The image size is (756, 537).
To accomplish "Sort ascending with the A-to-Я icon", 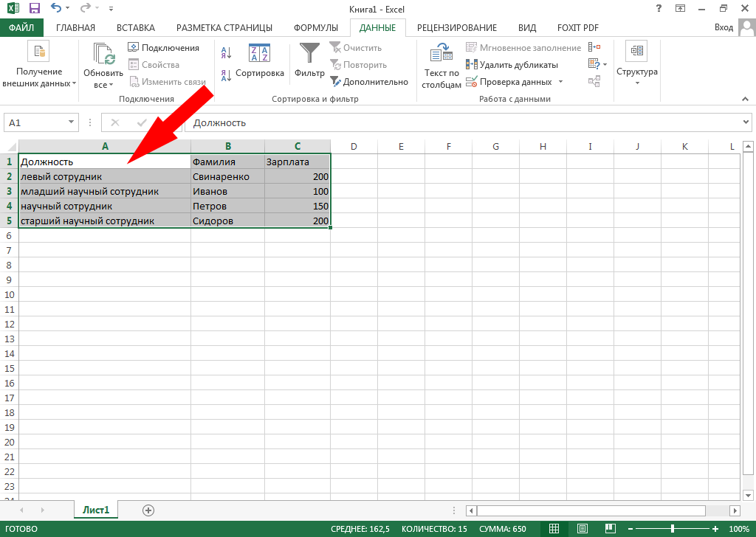I will [x=227, y=52].
